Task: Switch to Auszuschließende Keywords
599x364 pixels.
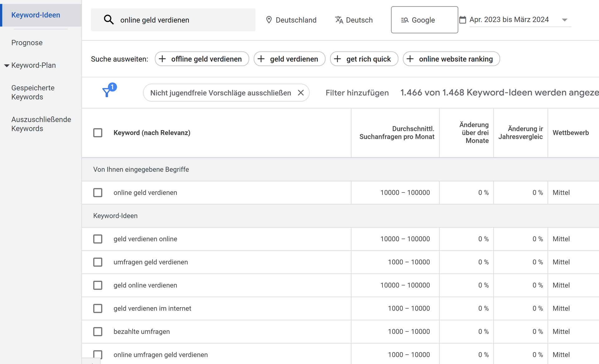Action: [41, 124]
